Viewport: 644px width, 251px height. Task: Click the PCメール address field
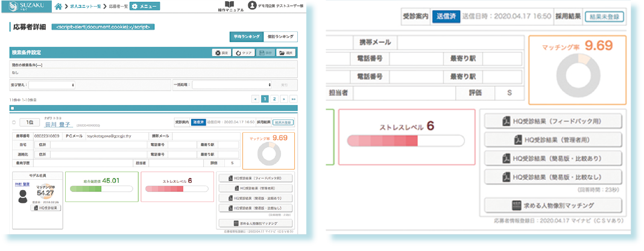[x=113, y=136]
